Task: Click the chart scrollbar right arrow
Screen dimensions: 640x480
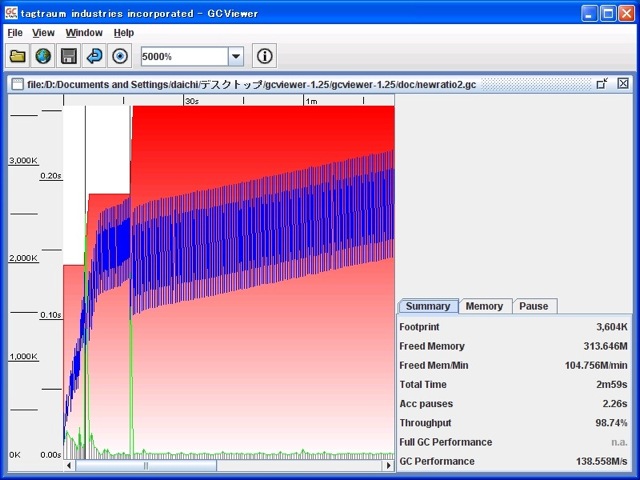Action: point(388,466)
